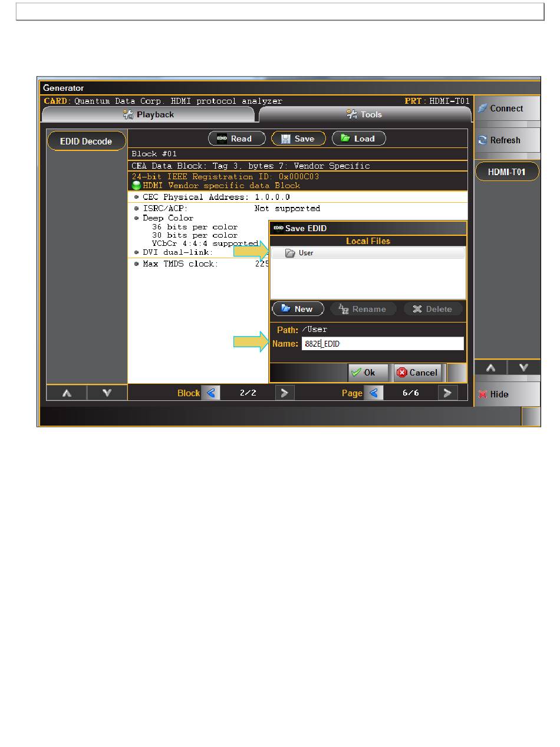Switch to the Tools tab
This screenshot has width=560, height=747.
(x=364, y=114)
